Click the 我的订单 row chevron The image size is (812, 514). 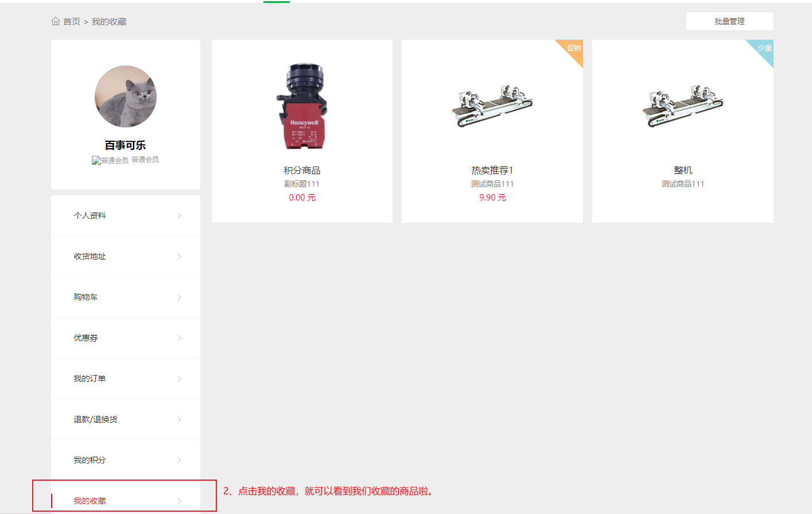point(180,379)
